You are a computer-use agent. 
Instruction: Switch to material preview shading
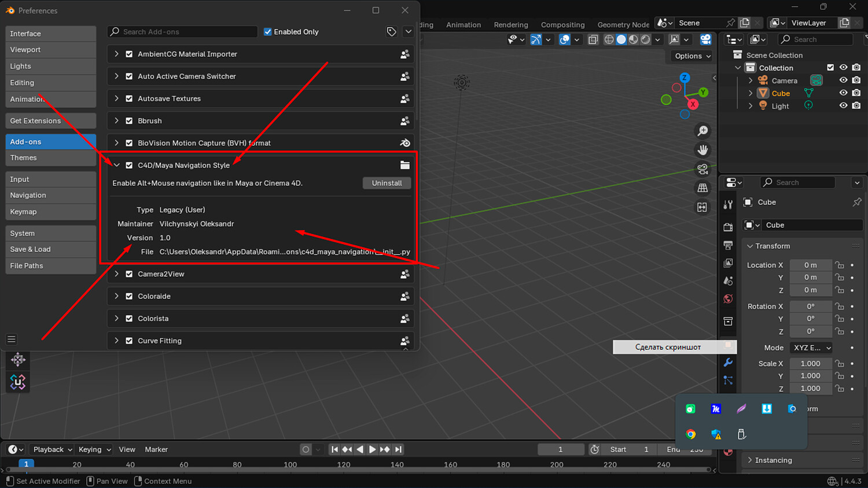(x=634, y=39)
